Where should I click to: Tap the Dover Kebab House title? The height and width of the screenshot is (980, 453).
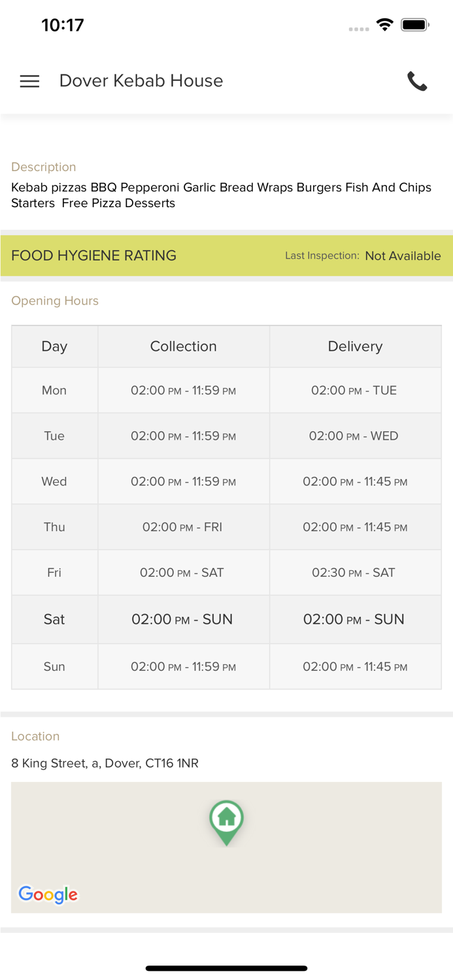[141, 81]
